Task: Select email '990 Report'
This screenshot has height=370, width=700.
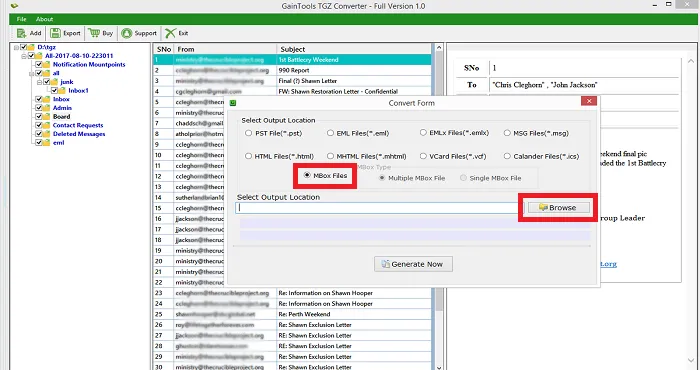Action: [292, 70]
